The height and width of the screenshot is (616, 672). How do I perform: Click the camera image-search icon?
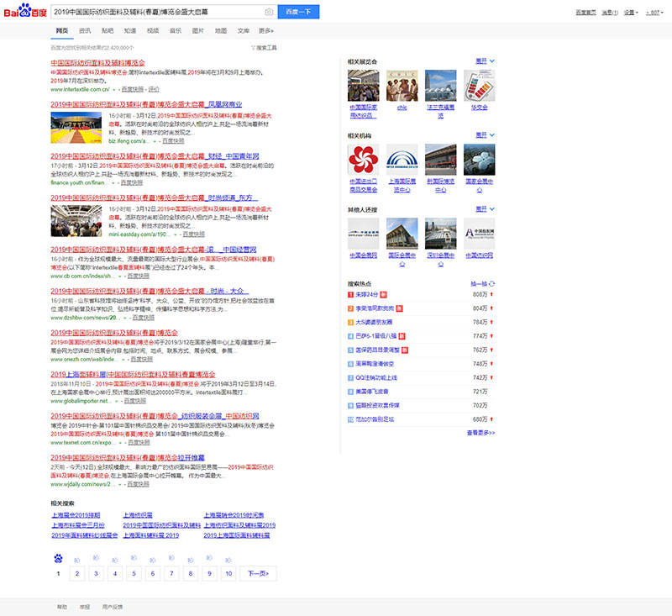tap(269, 12)
